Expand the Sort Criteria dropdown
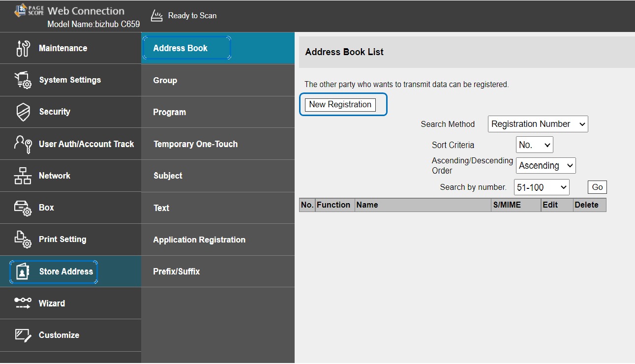The image size is (635, 364). click(534, 145)
